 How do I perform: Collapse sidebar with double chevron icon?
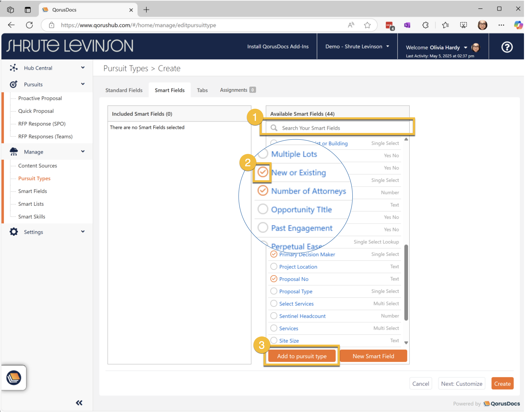(x=79, y=403)
